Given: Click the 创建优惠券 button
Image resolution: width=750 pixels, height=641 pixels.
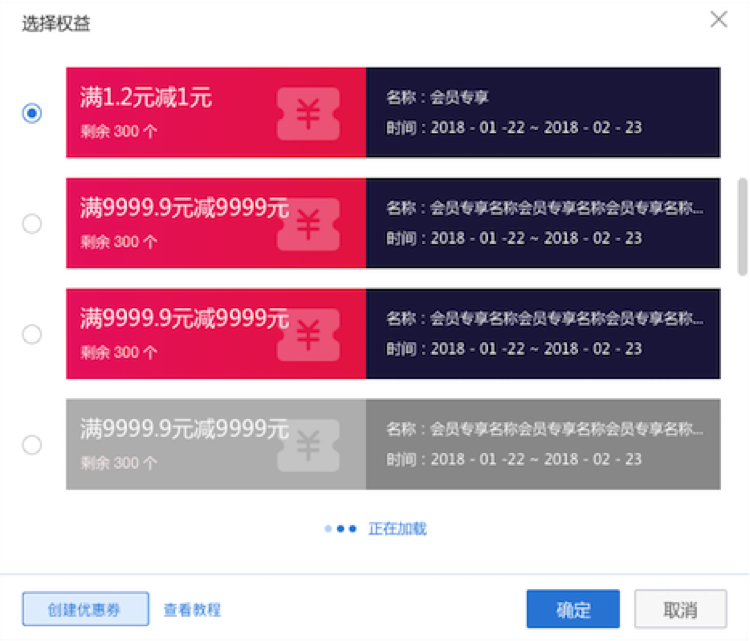Looking at the screenshot, I should tap(85, 609).
